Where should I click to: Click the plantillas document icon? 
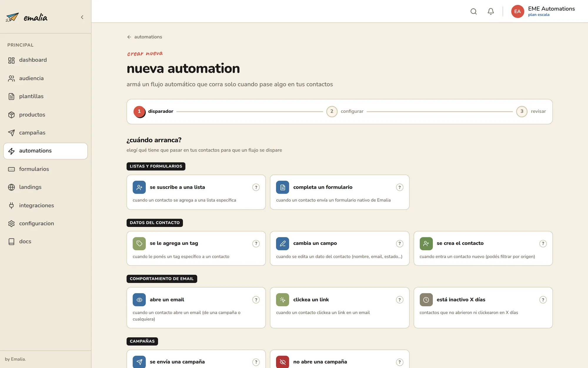pyautogui.click(x=11, y=97)
